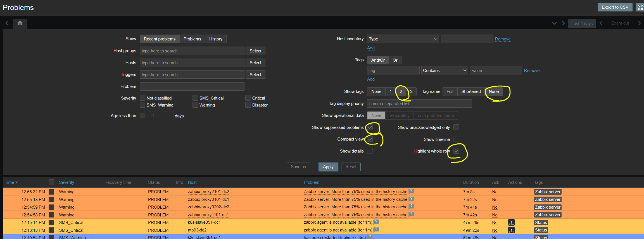The width and height of the screenshot is (644, 239).
Task: Click the dark severity square for zabbix-proxy0101-dc1
Action: (x=51, y=199)
